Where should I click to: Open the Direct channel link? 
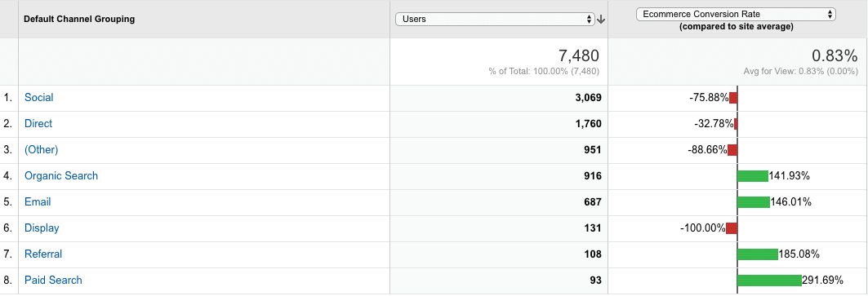click(x=38, y=123)
